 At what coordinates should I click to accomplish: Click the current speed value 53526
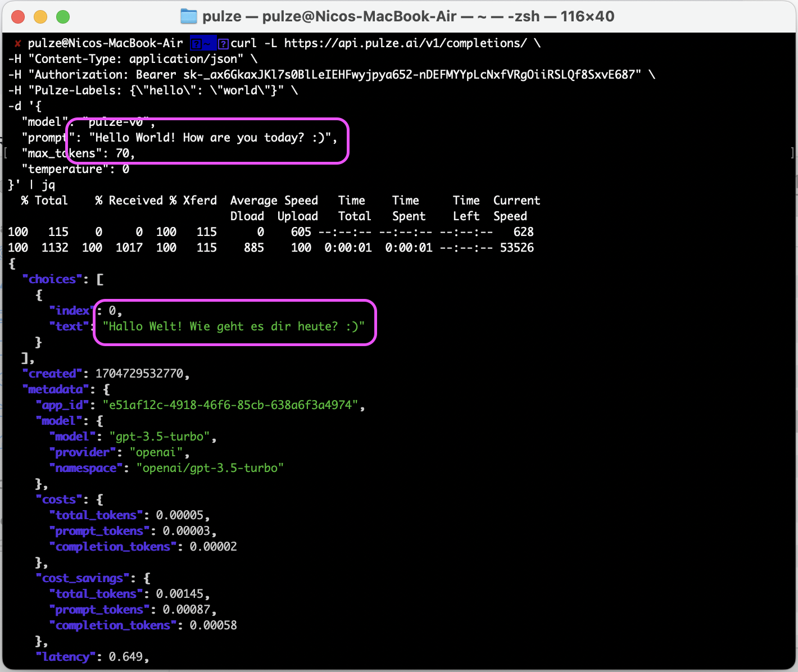pyautogui.click(x=517, y=248)
